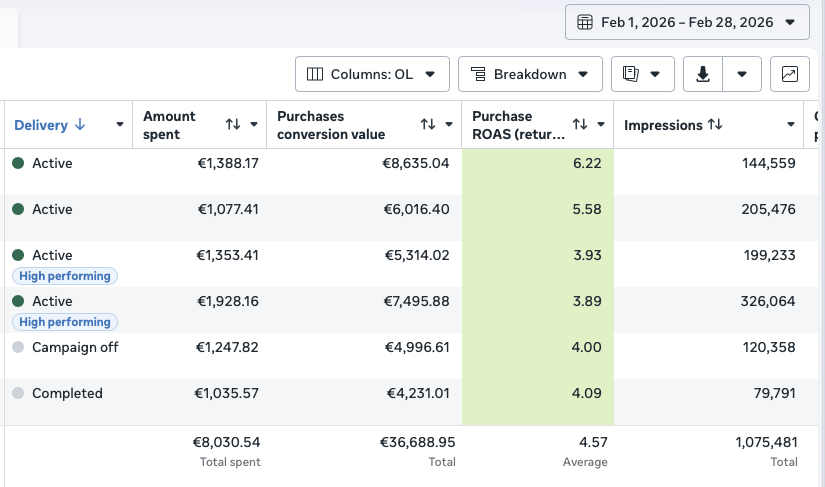
Task: Open the date range calendar icon
Action: pos(585,22)
